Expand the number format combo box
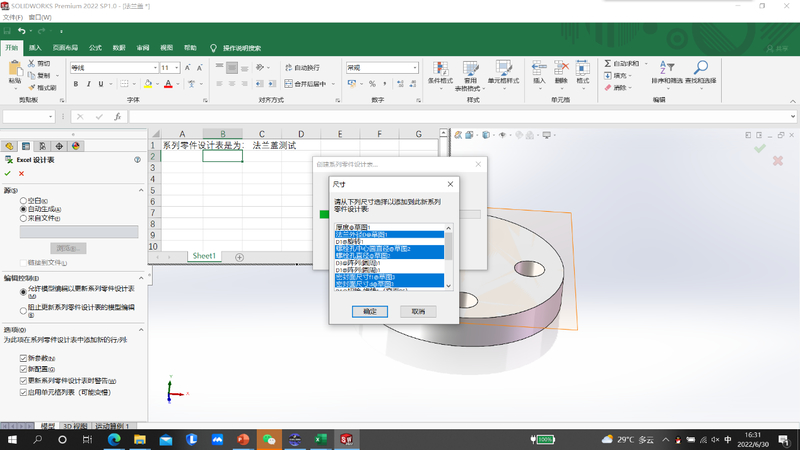The height and width of the screenshot is (450, 800). pyautogui.click(x=415, y=68)
